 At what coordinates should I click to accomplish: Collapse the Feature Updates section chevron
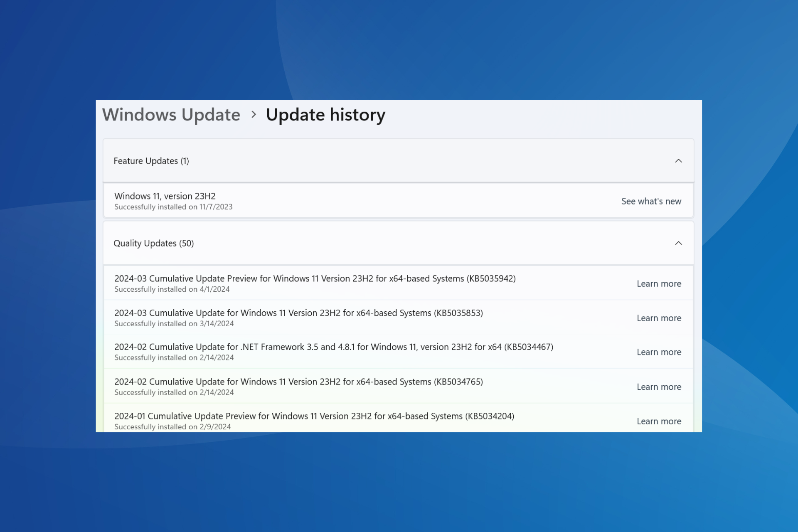pos(678,161)
